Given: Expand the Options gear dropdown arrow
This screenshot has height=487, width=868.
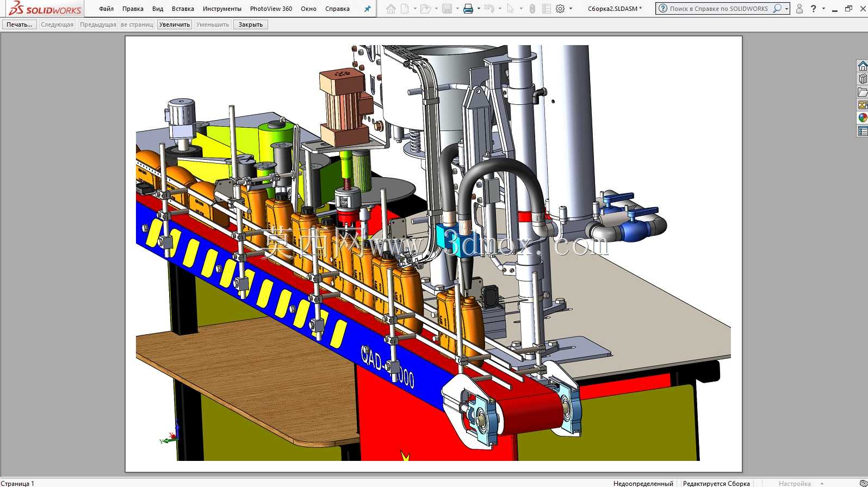Looking at the screenshot, I should tap(571, 9).
